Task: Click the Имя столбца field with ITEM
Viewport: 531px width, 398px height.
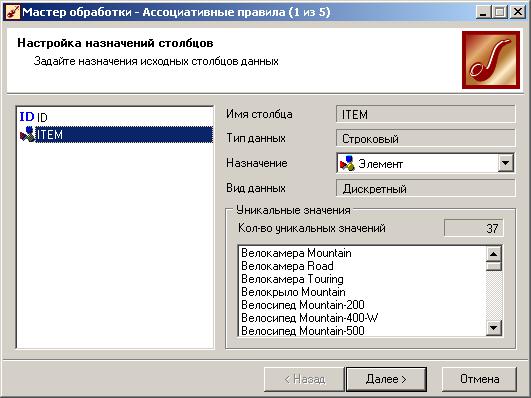Action: (x=426, y=114)
